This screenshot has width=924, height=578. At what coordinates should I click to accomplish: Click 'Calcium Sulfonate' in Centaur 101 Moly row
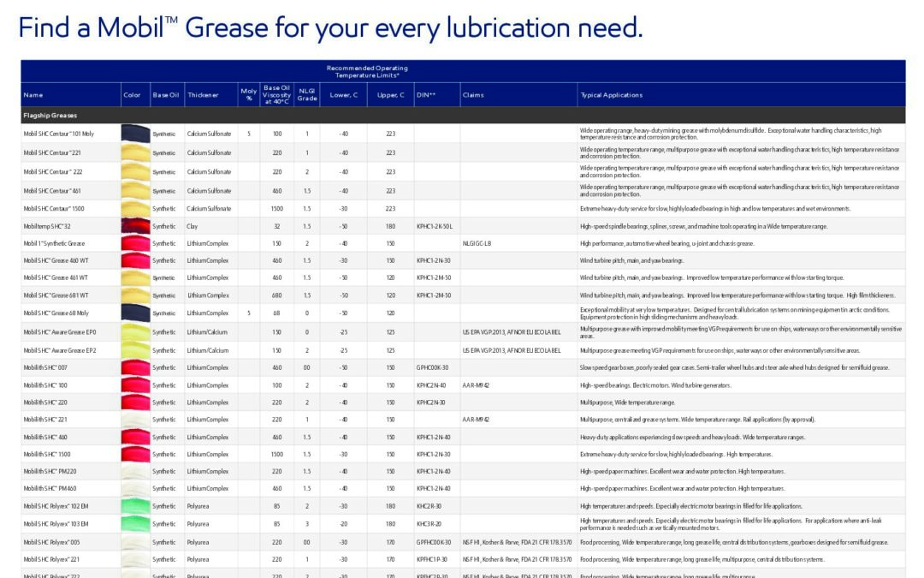[x=210, y=134]
